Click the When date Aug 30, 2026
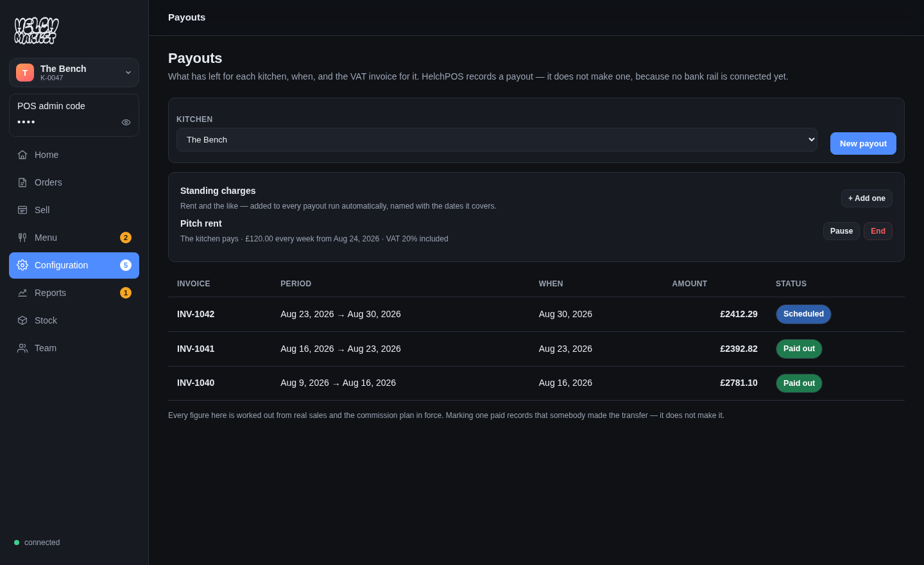924x565 pixels. (x=565, y=314)
